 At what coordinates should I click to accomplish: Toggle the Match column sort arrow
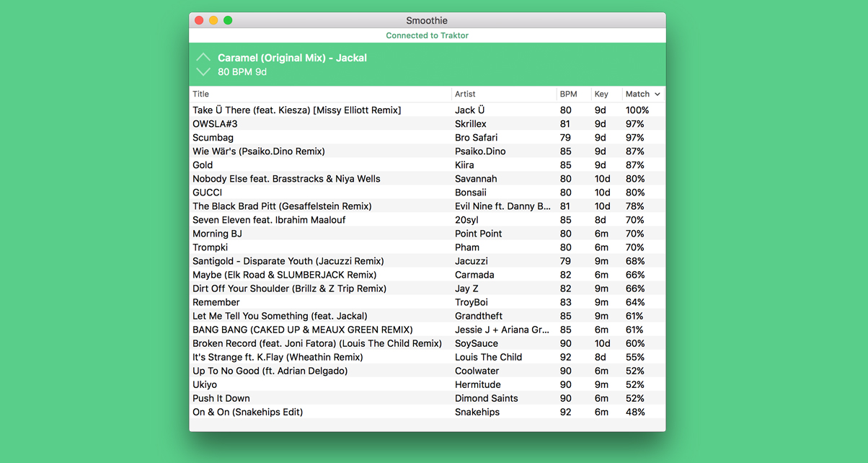(x=657, y=94)
